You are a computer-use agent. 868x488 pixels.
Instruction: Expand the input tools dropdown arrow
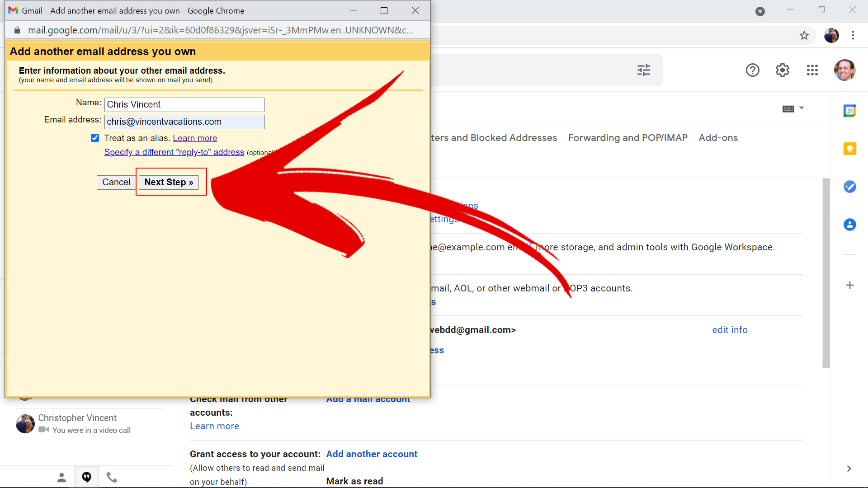pos(802,108)
